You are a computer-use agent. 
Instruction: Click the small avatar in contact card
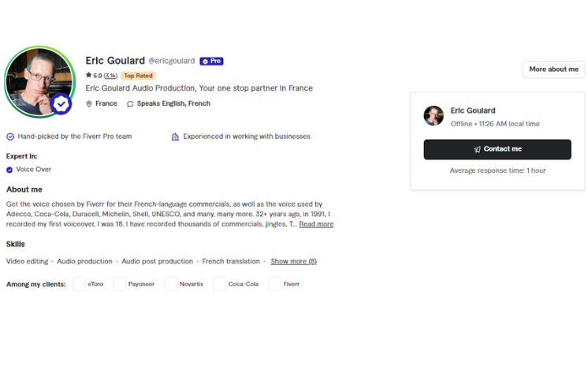(434, 116)
